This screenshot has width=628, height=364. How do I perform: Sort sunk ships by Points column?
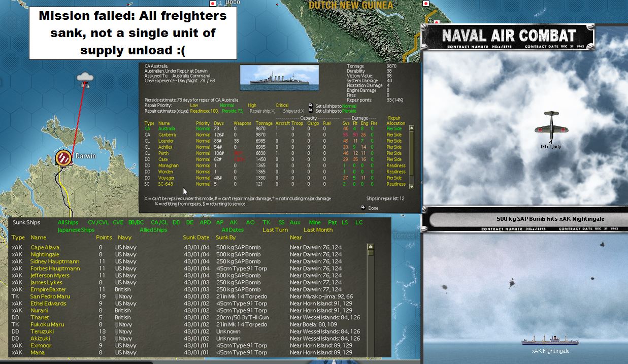(x=104, y=237)
